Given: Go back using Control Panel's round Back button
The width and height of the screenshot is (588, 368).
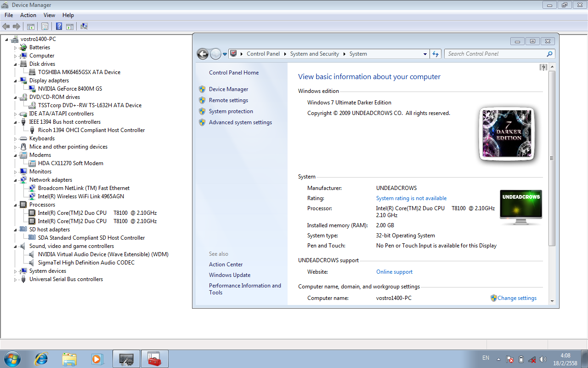Looking at the screenshot, I should (x=203, y=54).
